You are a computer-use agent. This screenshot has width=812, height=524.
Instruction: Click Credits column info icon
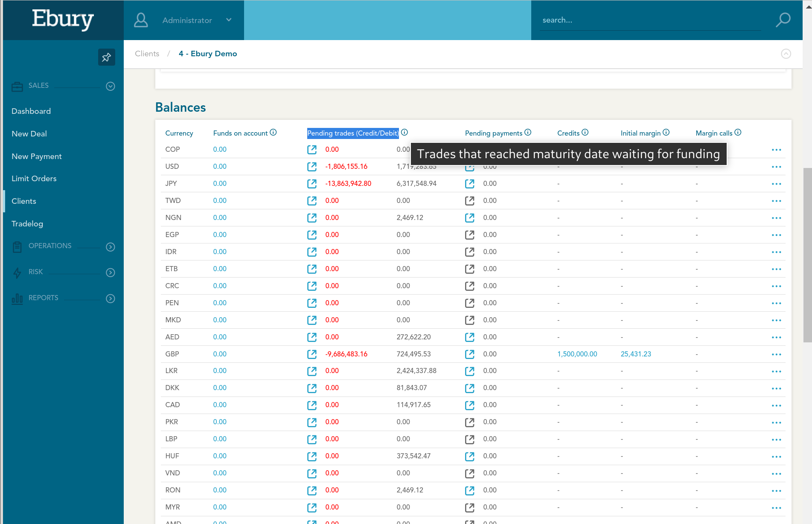(x=585, y=133)
